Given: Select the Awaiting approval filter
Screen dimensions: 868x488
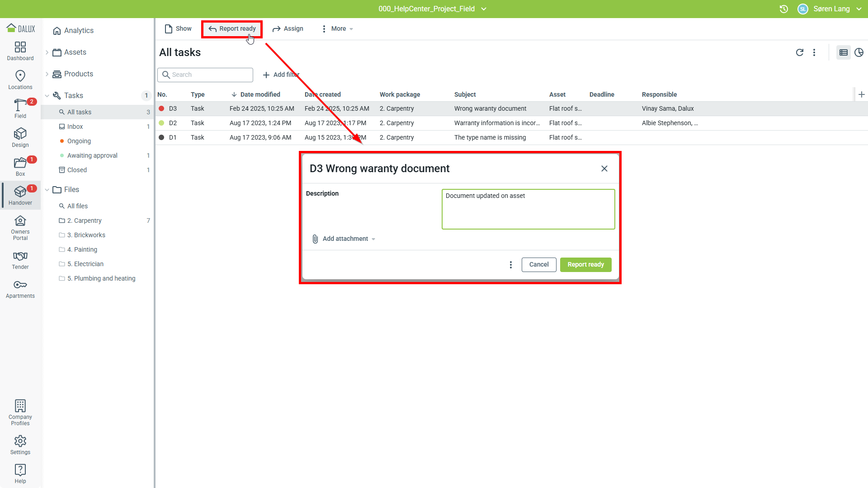Looking at the screenshot, I should [92, 155].
